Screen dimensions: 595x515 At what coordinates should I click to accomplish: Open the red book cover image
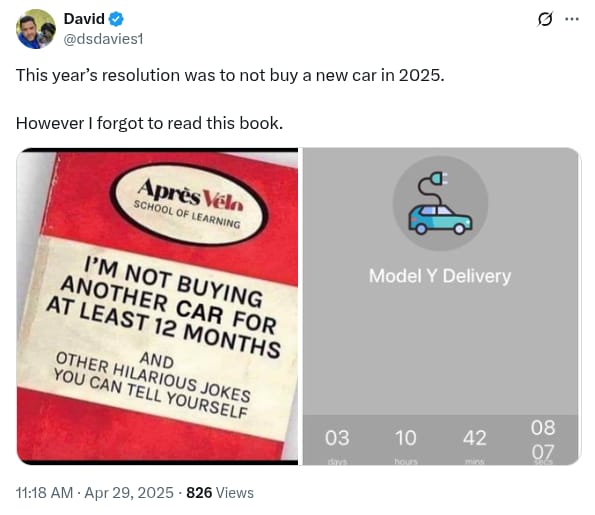tap(157, 306)
